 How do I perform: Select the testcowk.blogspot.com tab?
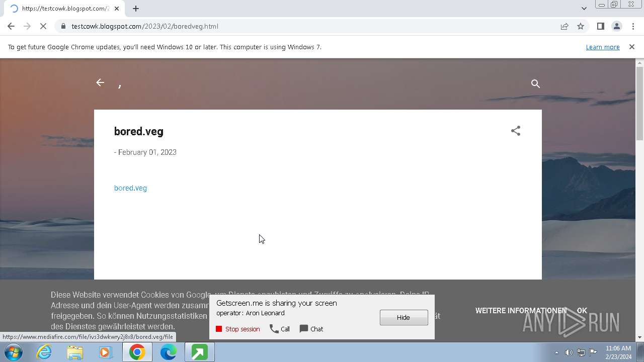tap(64, 9)
